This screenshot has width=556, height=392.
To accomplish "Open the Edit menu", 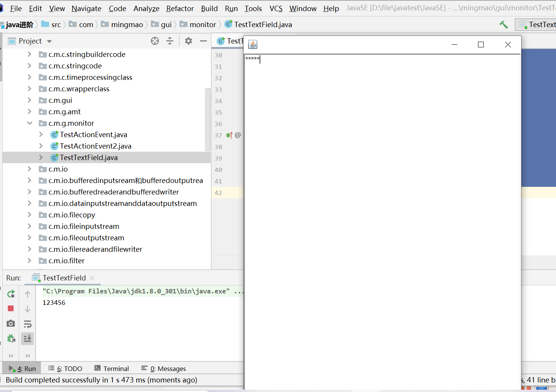I will 36,8.
